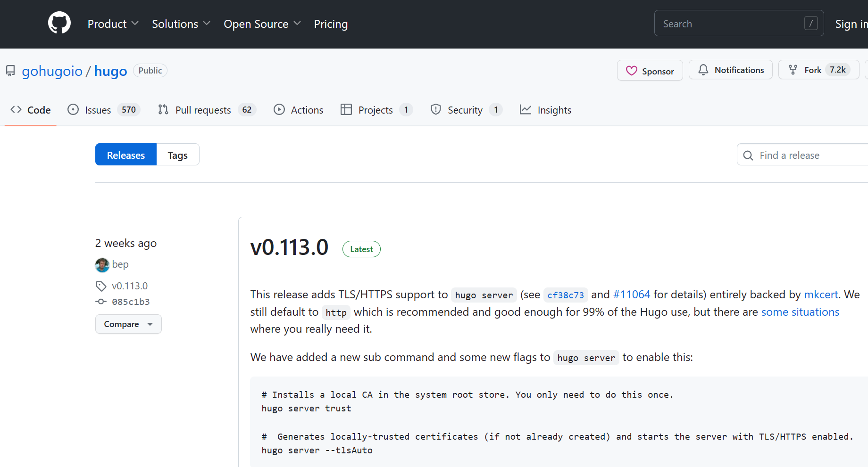The height and width of the screenshot is (467, 868).
Task: Expand the Product menu
Action: point(113,24)
